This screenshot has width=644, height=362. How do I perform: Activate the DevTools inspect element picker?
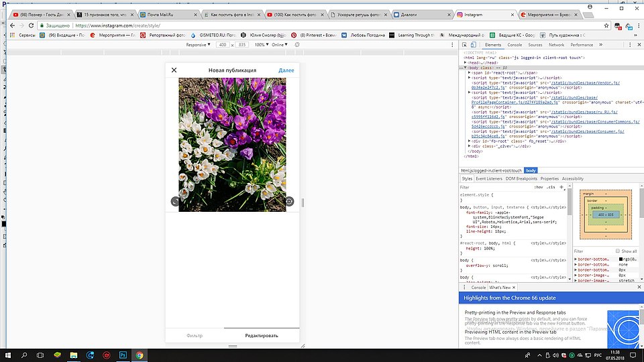click(x=466, y=45)
